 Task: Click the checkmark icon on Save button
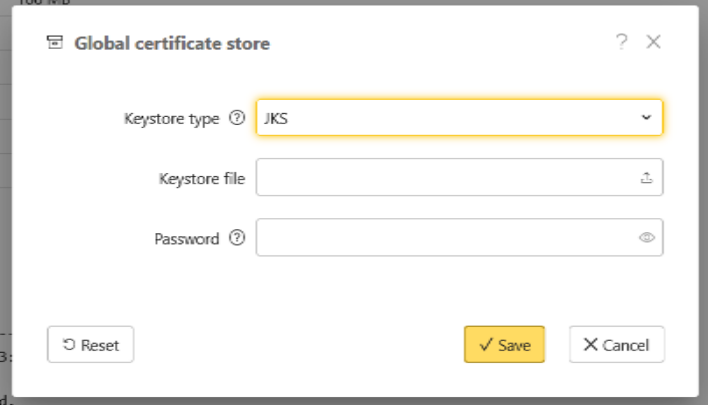coord(486,345)
